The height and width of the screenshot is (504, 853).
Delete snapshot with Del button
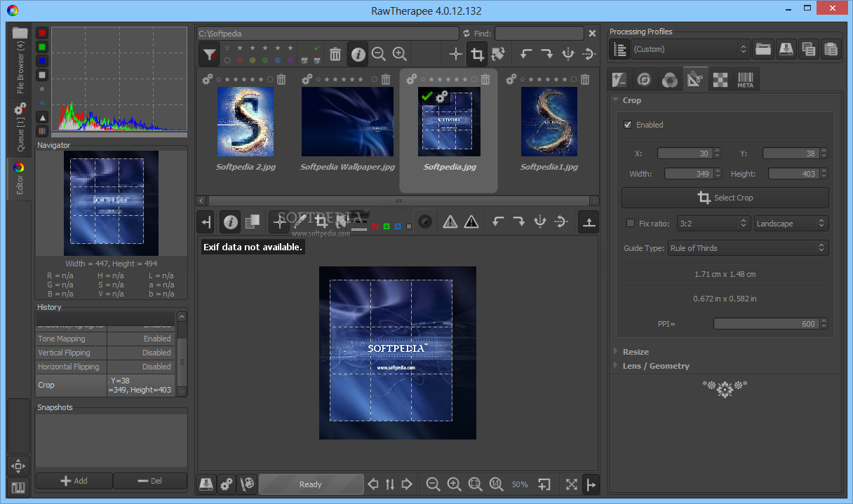point(150,481)
